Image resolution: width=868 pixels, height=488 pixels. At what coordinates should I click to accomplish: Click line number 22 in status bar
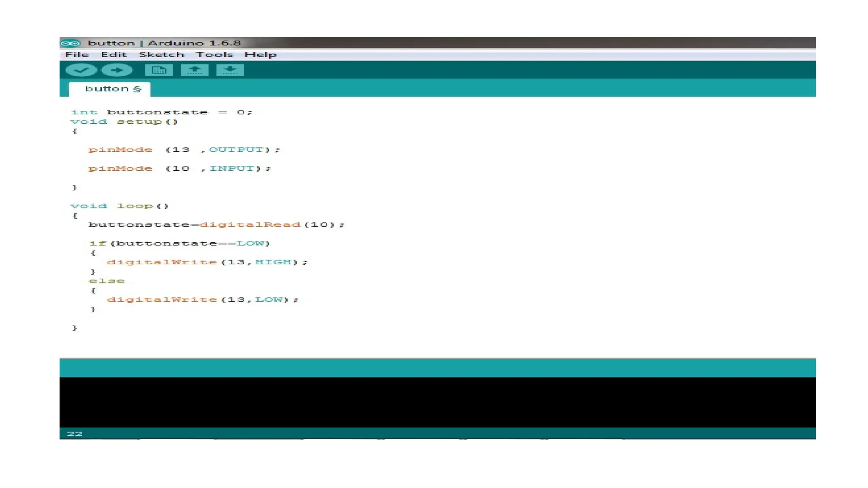pos(75,434)
